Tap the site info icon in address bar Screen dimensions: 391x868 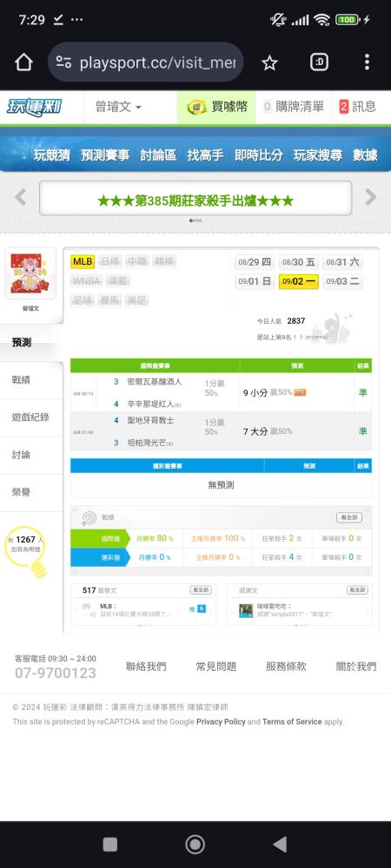[64, 62]
